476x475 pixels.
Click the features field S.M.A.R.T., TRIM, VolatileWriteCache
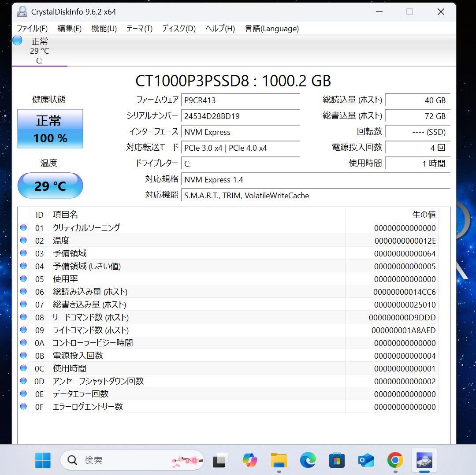(316, 196)
